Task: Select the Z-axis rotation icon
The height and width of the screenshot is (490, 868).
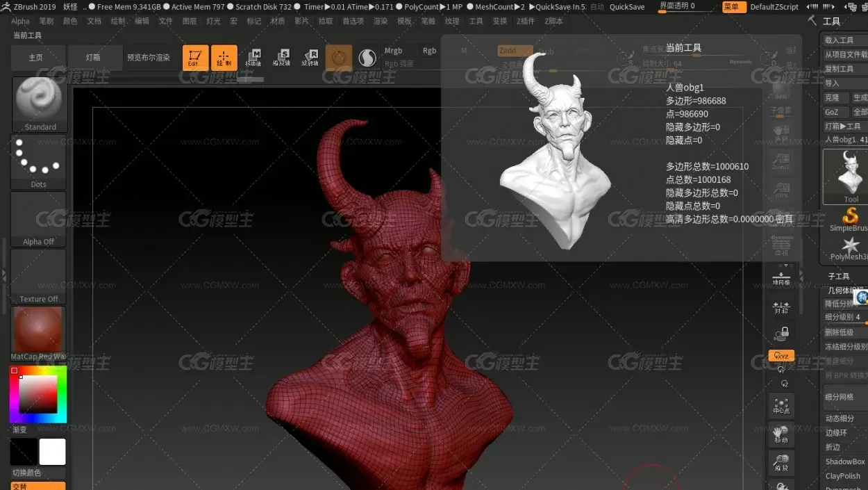Action: 783,384
